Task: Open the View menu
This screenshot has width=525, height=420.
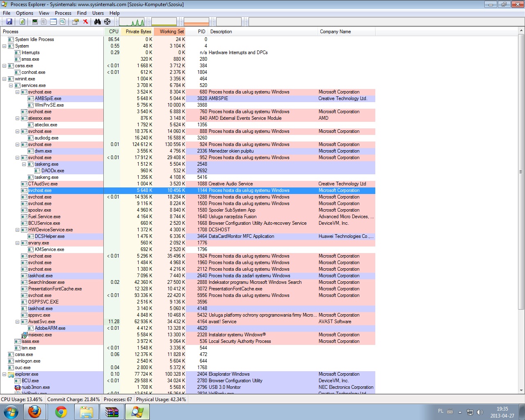Action: point(44,13)
